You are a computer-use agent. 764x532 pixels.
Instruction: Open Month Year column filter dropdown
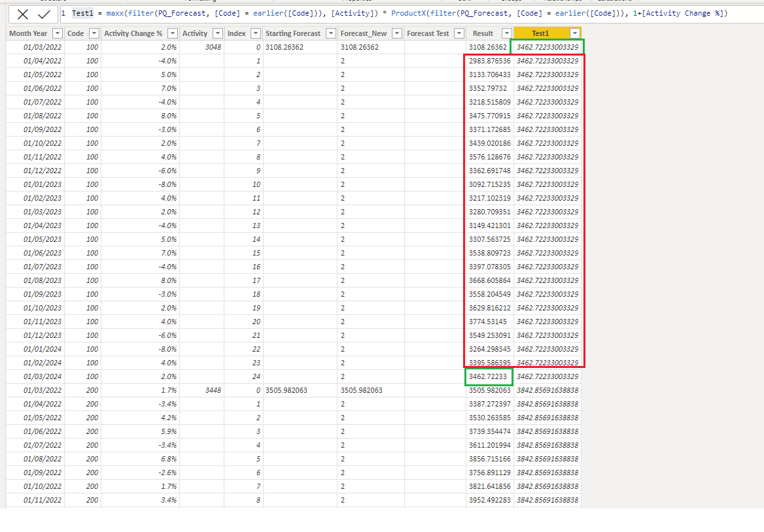coord(58,33)
